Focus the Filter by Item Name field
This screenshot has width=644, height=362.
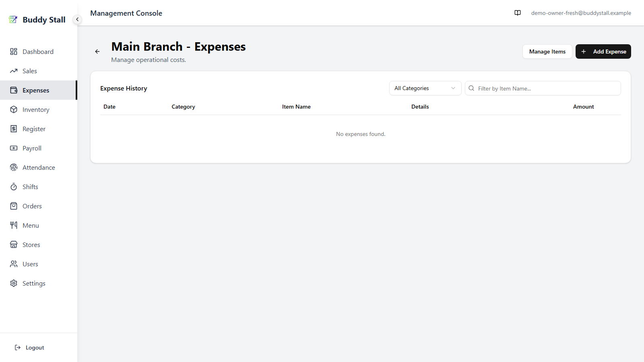coord(543,88)
